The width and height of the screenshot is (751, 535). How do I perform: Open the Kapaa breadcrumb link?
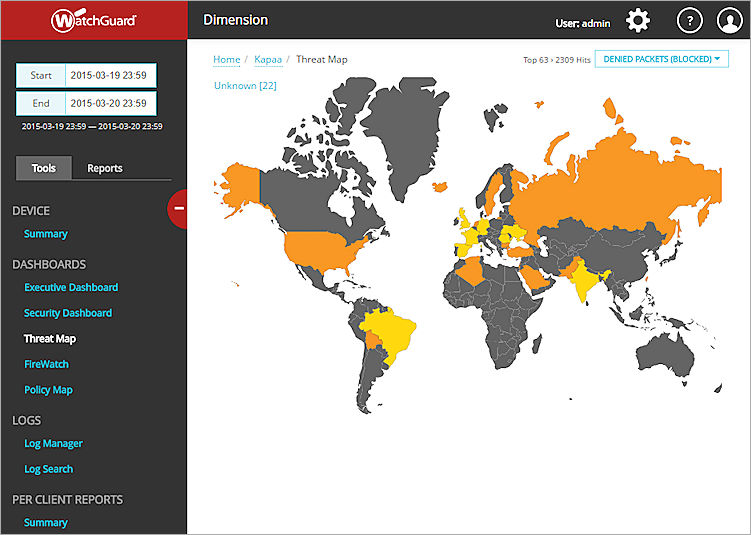[268, 60]
